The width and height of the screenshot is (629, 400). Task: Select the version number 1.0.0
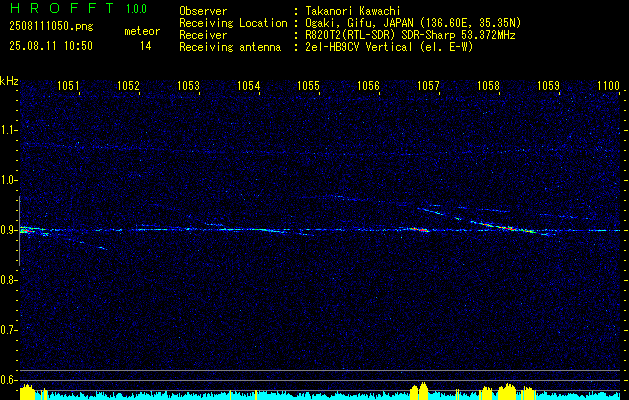pos(136,9)
